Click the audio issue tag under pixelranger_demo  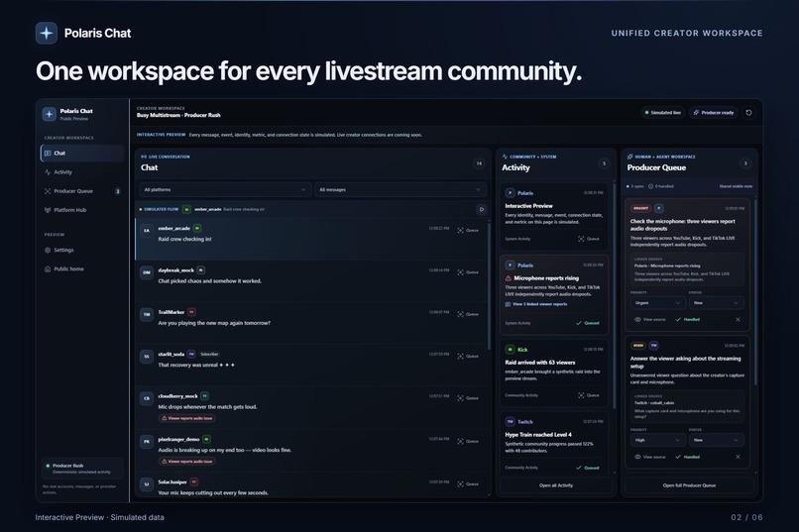(187, 462)
